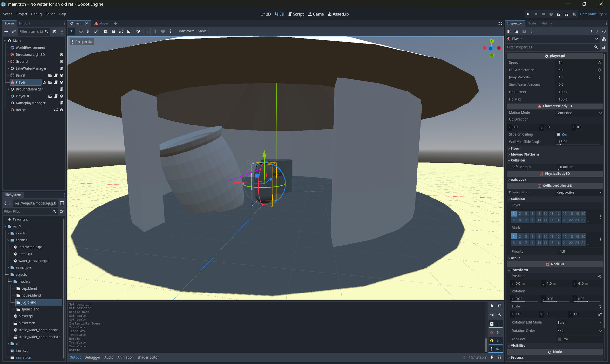Open Motion Mode dropdown
The width and height of the screenshot is (610, 364).
pyautogui.click(x=579, y=113)
